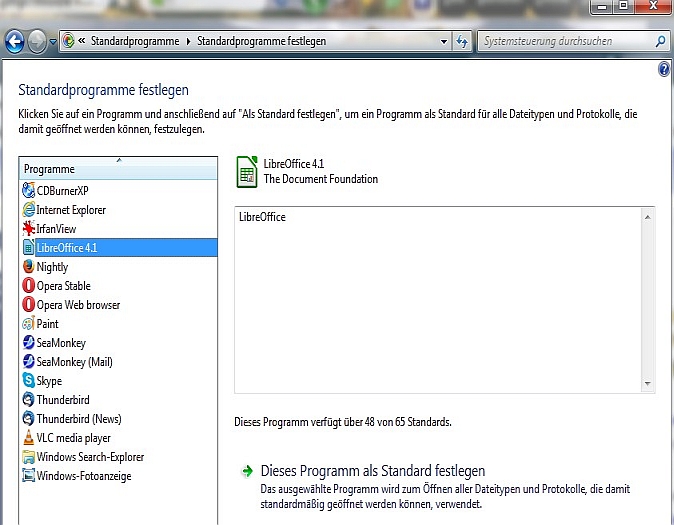The width and height of the screenshot is (674, 525).
Task: Click the Standardprogramme festlegen breadcrumb
Action: [261, 41]
